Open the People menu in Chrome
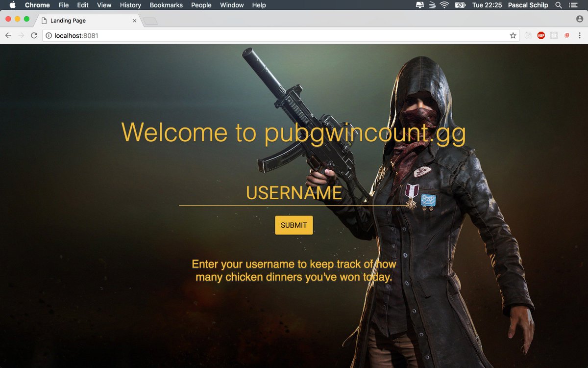The height and width of the screenshot is (368, 588). tap(201, 5)
